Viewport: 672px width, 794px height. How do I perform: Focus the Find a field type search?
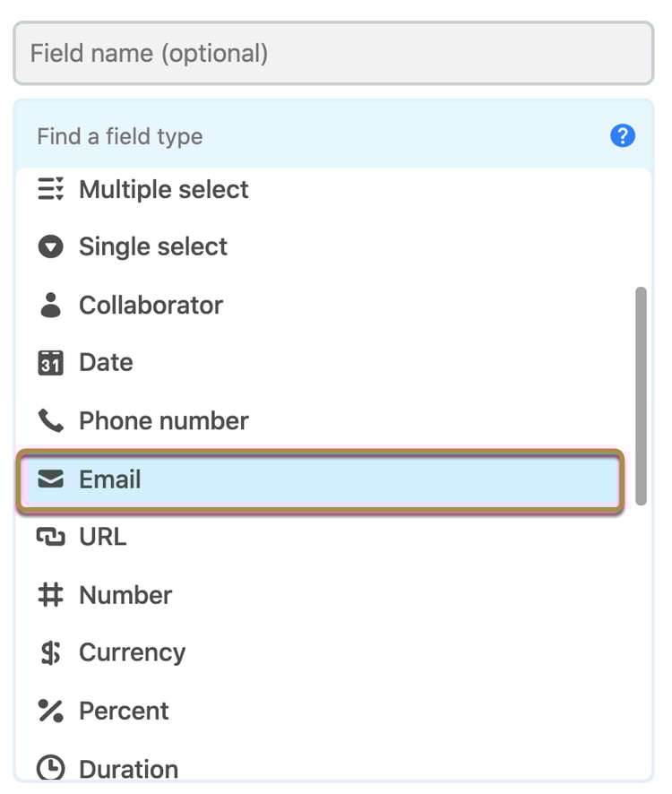(314, 136)
